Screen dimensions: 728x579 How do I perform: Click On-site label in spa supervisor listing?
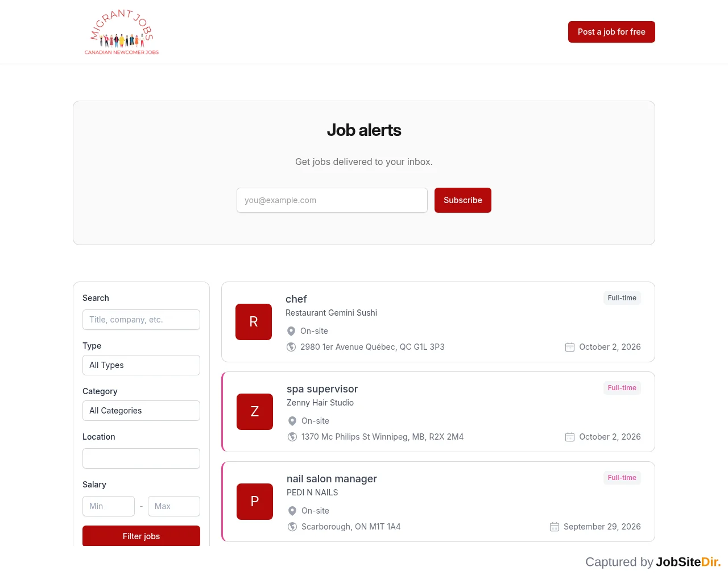(315, 421)
